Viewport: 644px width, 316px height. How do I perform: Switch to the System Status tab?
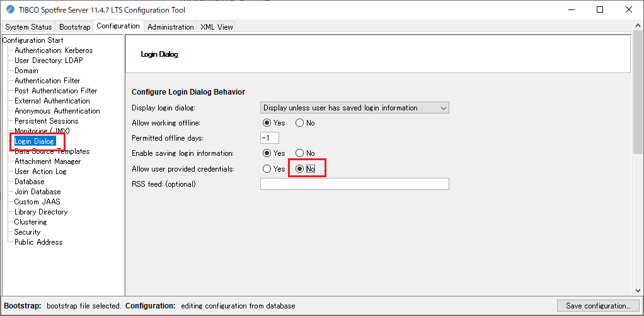(x=28, y=26)
